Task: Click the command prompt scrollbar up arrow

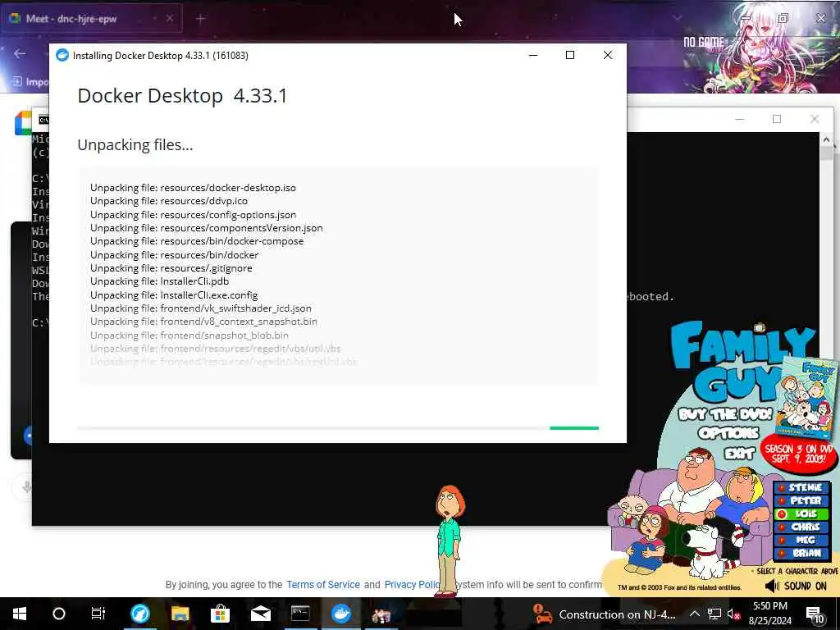Action: coord(825,139)
